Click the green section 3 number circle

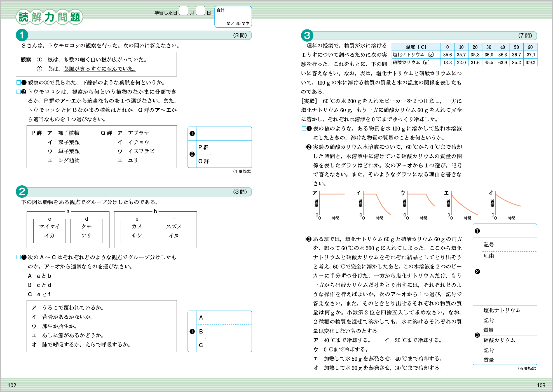pos(307,35)
